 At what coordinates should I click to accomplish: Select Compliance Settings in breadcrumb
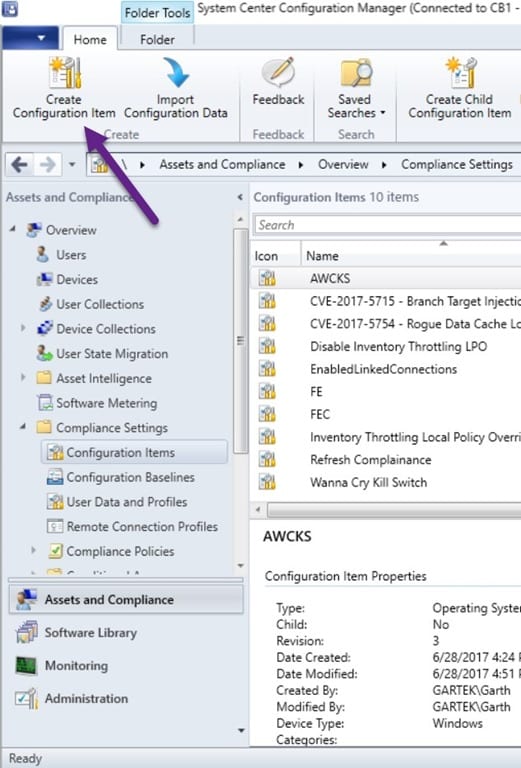point(457,165)
